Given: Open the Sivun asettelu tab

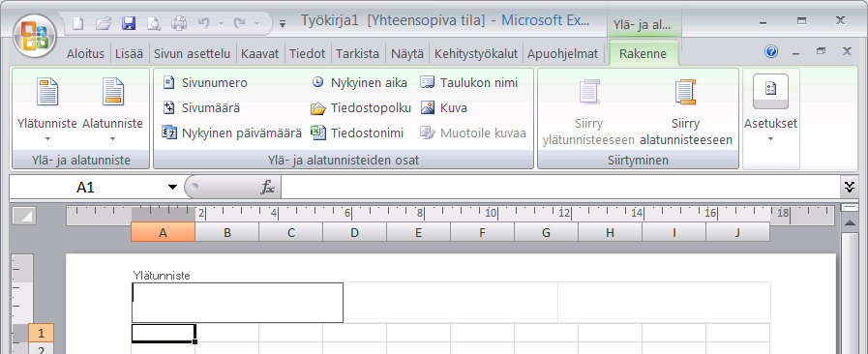Looking at the screenshot, I should tap(192, 54).
